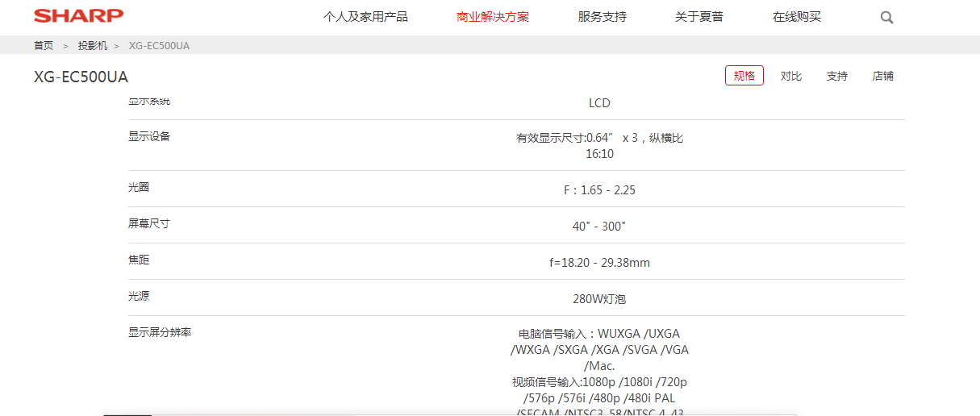Image resolution: width=980 pixels, height=416 pixels.
Task: Open 服务支持 navigation item
Action: click(x=603, y=17)
